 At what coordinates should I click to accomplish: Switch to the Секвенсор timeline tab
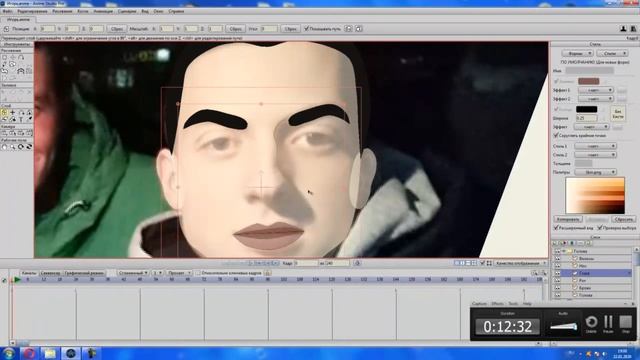tap(50, 273)
